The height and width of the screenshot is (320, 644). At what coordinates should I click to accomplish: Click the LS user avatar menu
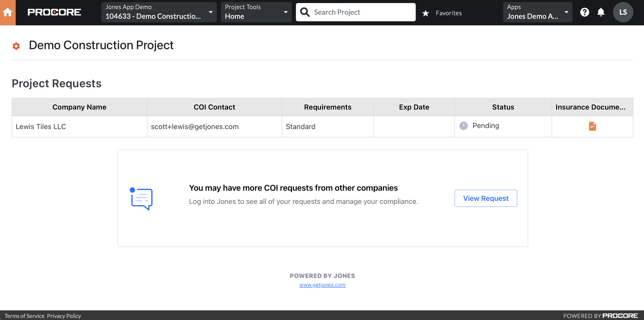coord(623,12)
